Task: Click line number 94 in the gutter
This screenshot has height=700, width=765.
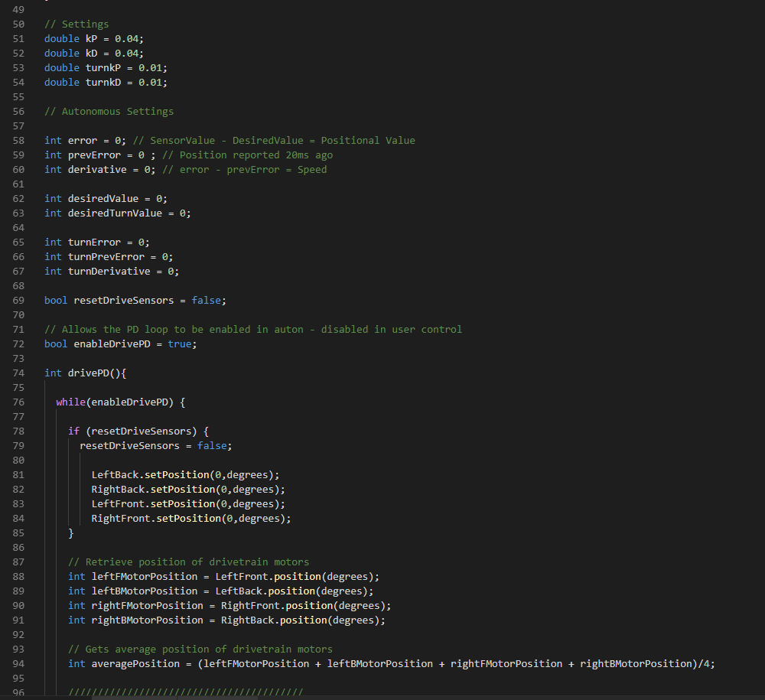Action: coord(18,664)
